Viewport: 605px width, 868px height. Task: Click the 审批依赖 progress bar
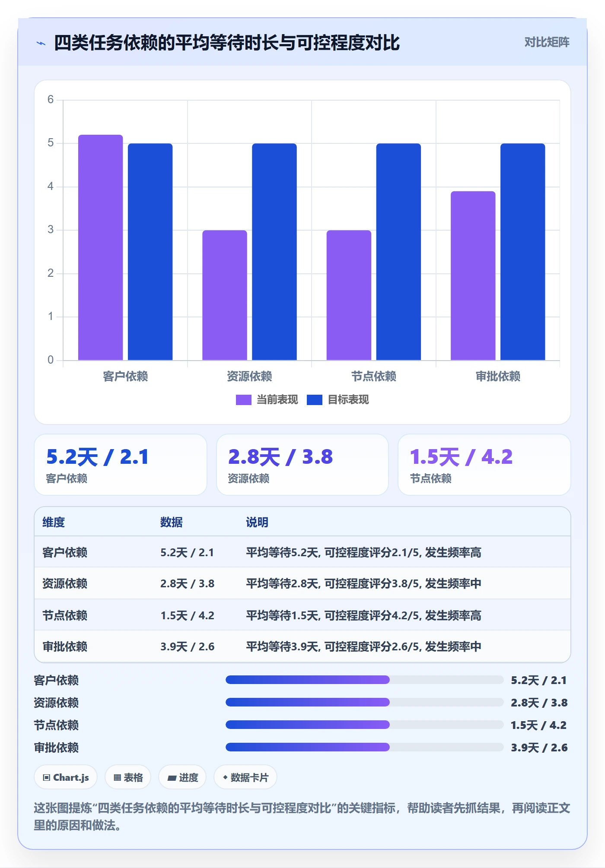click(364, 747)
